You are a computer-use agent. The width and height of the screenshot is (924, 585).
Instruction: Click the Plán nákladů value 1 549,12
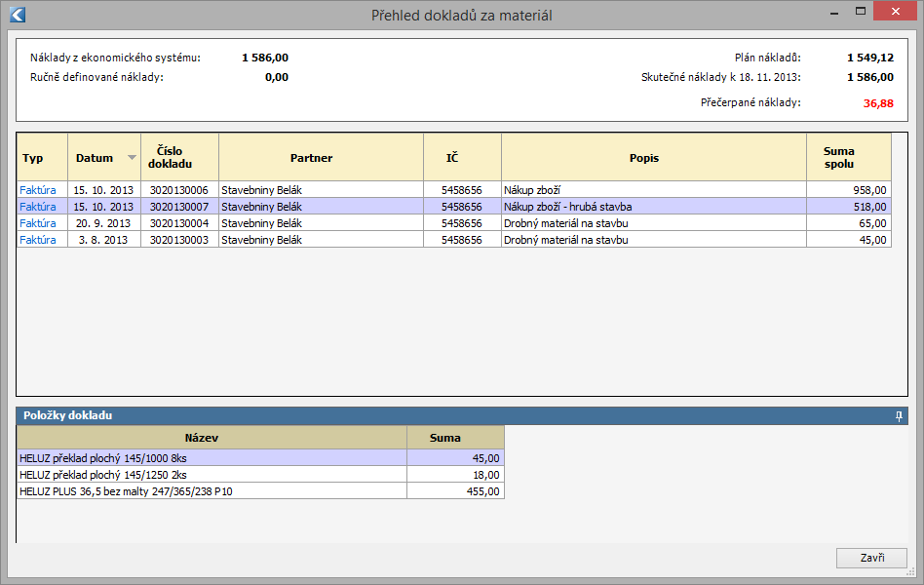click(x=870, y=58)
